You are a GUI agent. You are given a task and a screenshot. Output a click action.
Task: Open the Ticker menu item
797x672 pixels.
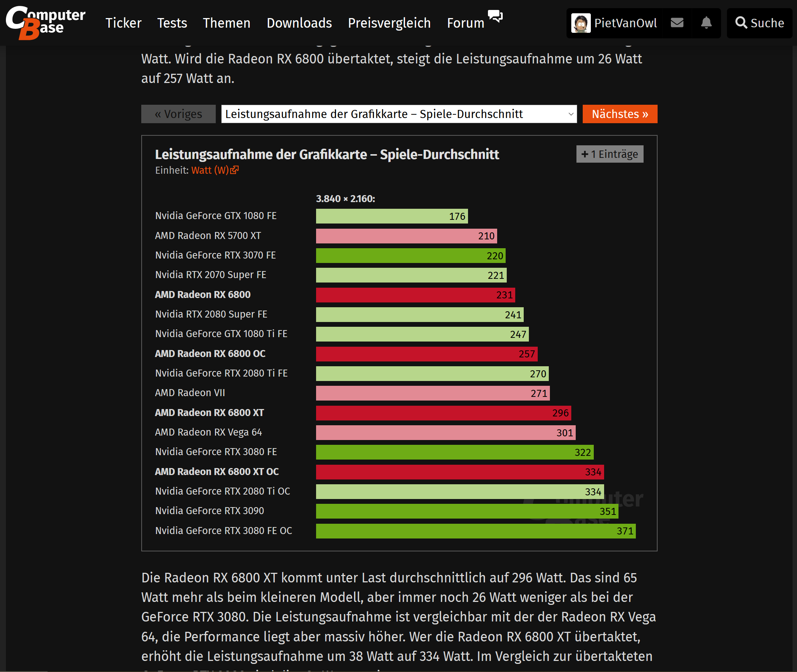pyautogui.click(x=123, y=23)
